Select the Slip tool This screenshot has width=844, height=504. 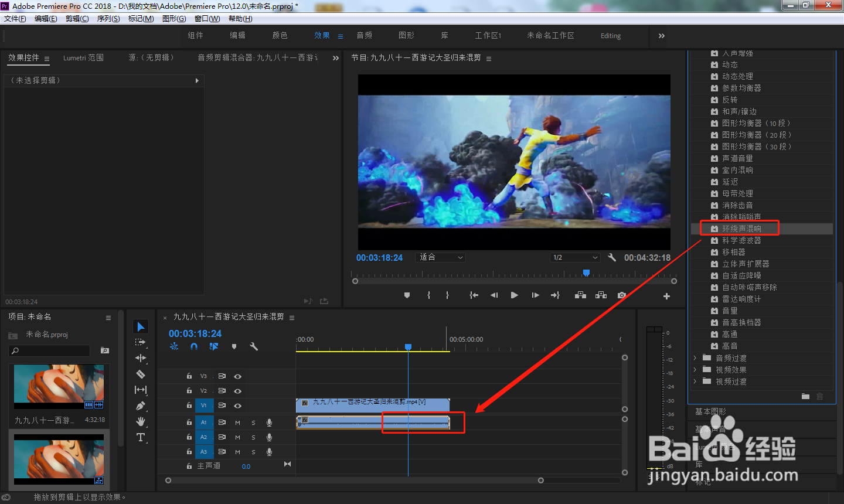pyautogui.click(x=141, y=390)
